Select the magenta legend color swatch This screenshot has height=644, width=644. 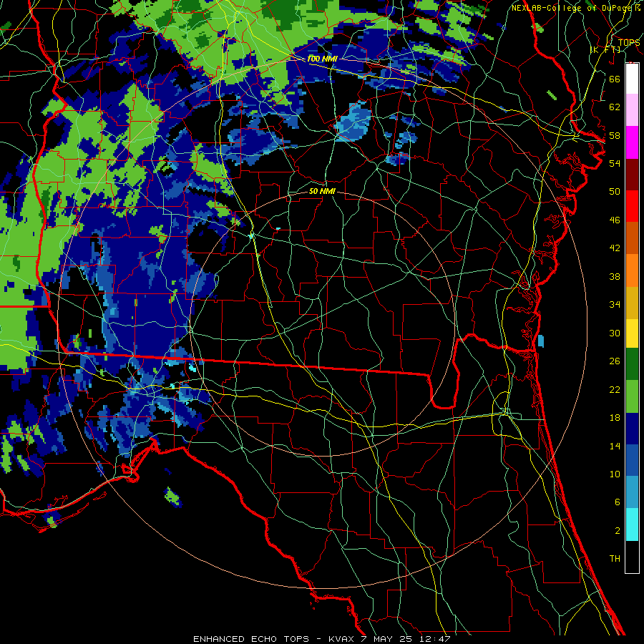tap(632, 142)
